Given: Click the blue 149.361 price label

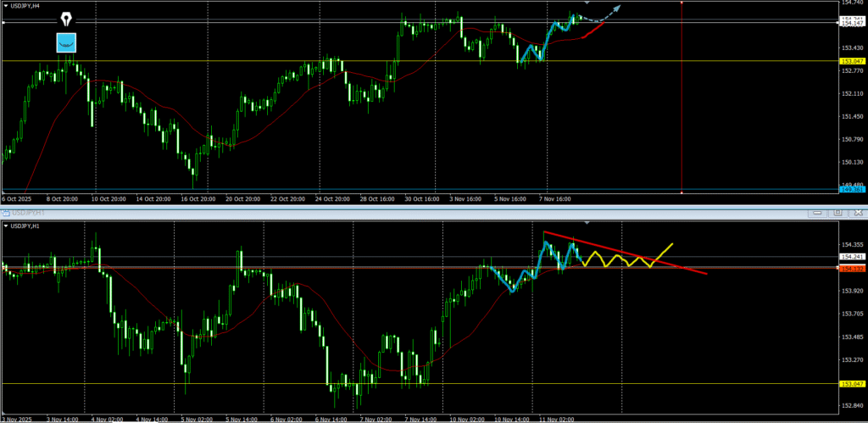Looking at the screenshot, I should (x=851, y=190).
